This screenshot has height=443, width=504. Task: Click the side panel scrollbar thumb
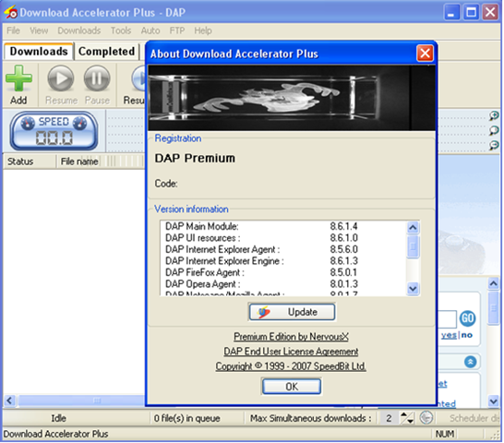[494, 308]
